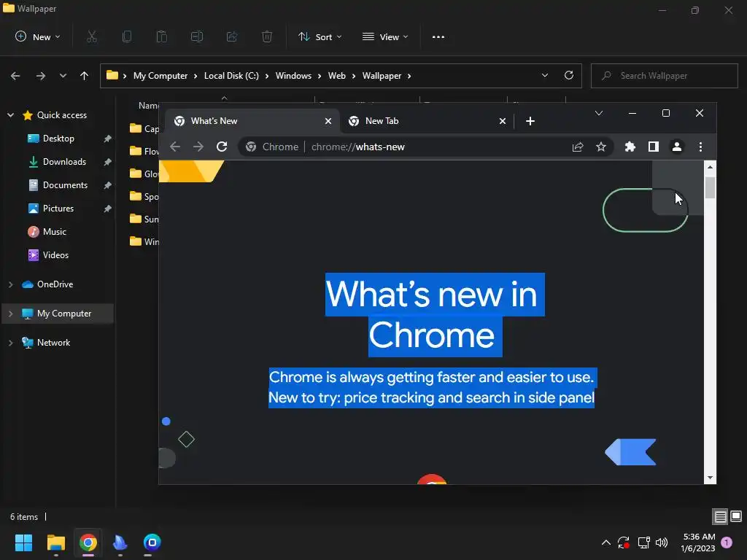Image resolution: width=747 pixels, height=560 pixels.
Task: Open the notification badge in taskbar
Action: click(x=727, y=542)
